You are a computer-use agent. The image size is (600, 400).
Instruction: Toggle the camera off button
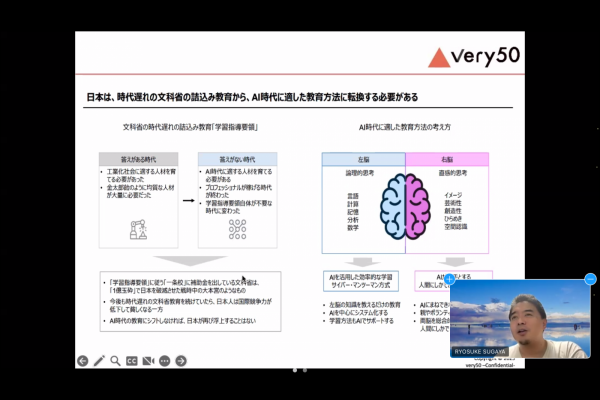coord(148,360)
